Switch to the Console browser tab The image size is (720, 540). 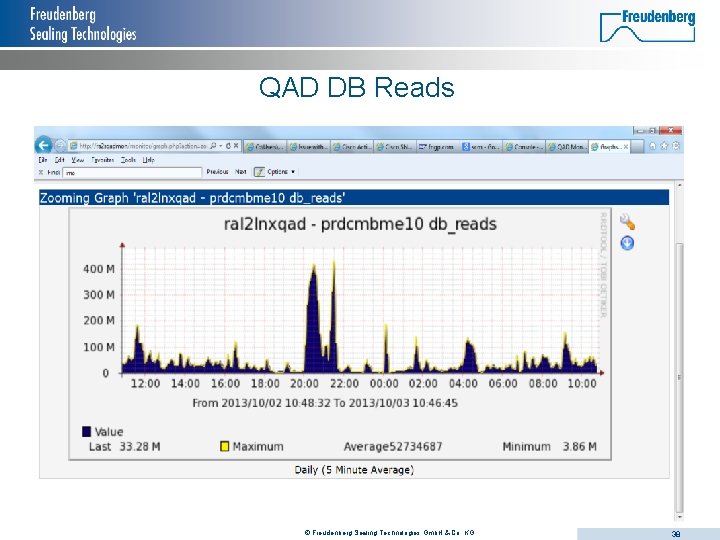(x=524, y=147)
